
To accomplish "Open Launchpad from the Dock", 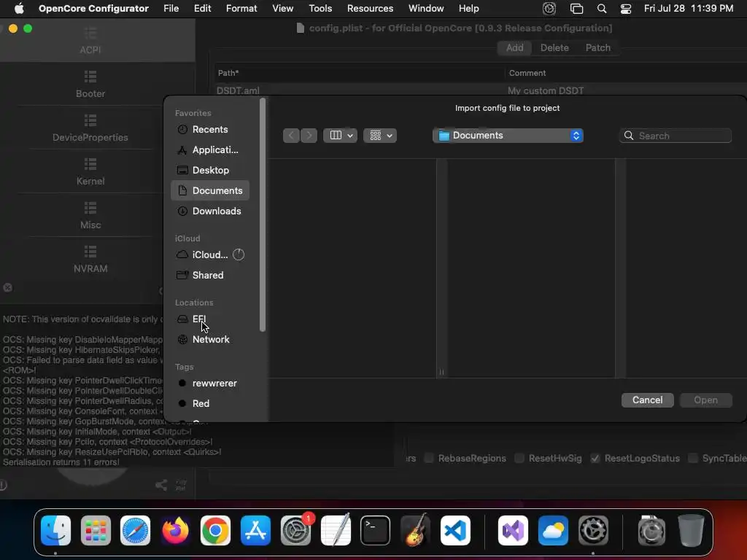I will coord(96,530).
